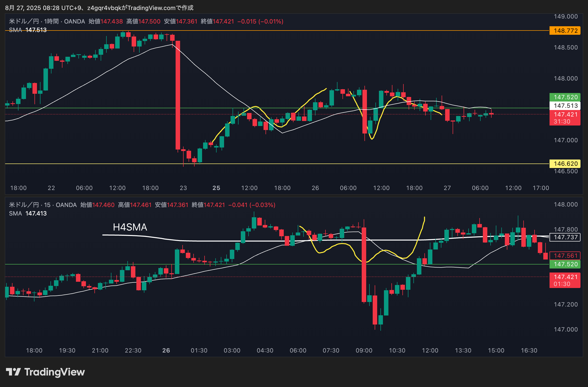Click the 23 date on upper time axis
The width and height of the screenshot is (588, 387).
183,188
